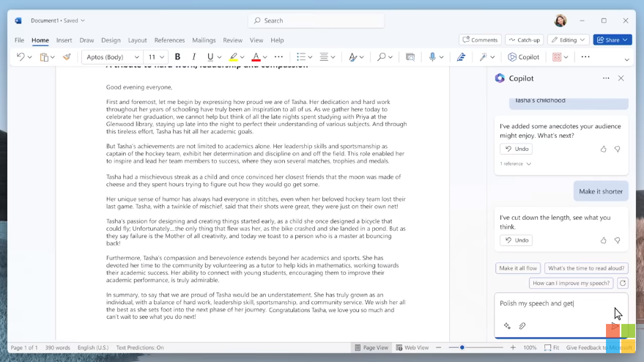Open the Editor pen icon

coord(461,57)
